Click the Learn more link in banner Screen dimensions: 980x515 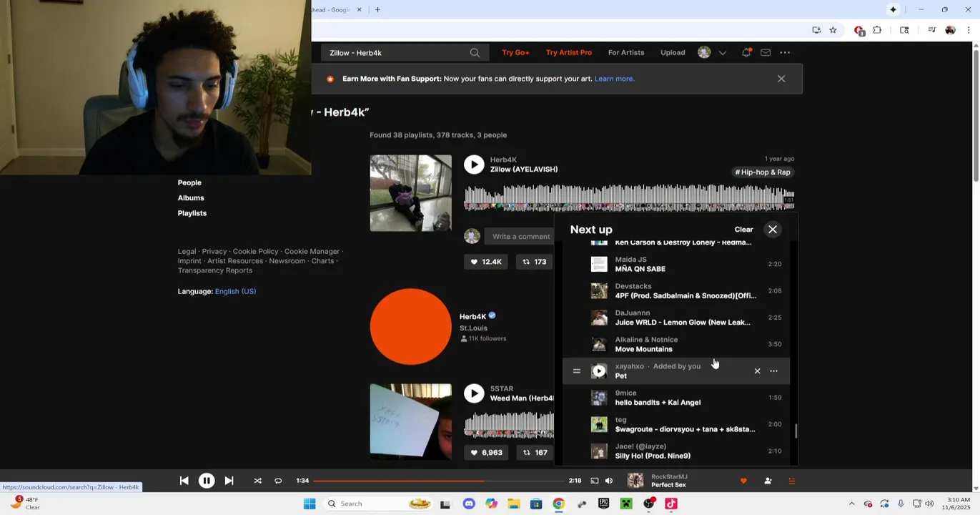(x=614, y=79)
